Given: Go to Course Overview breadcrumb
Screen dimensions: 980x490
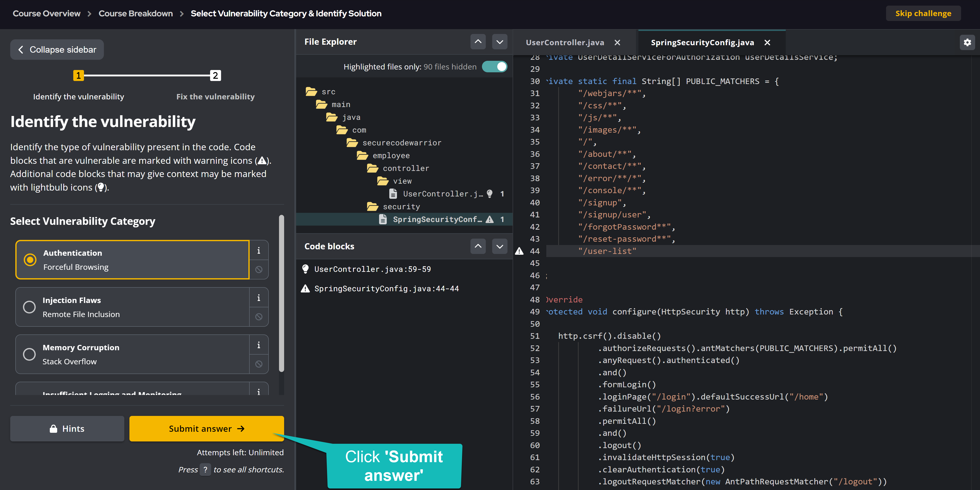Looking at the screenshot, I should click(46, 13).
